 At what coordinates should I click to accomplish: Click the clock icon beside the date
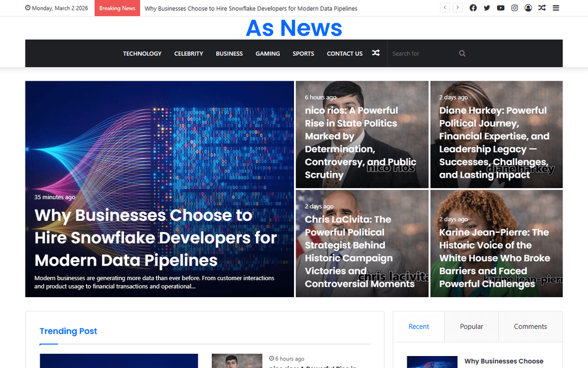point(28,8)
